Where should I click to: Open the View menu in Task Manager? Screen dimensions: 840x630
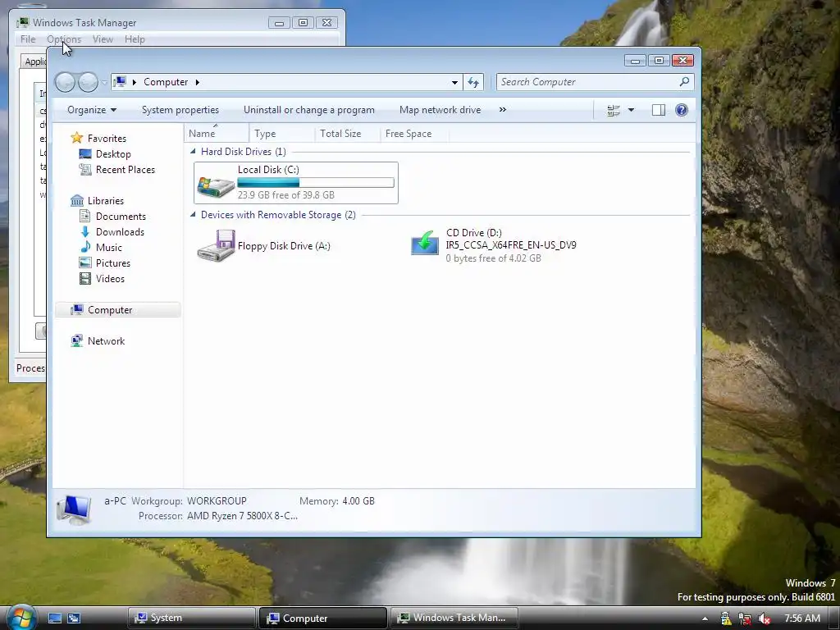pyautogui.click(x=103, y=39)
